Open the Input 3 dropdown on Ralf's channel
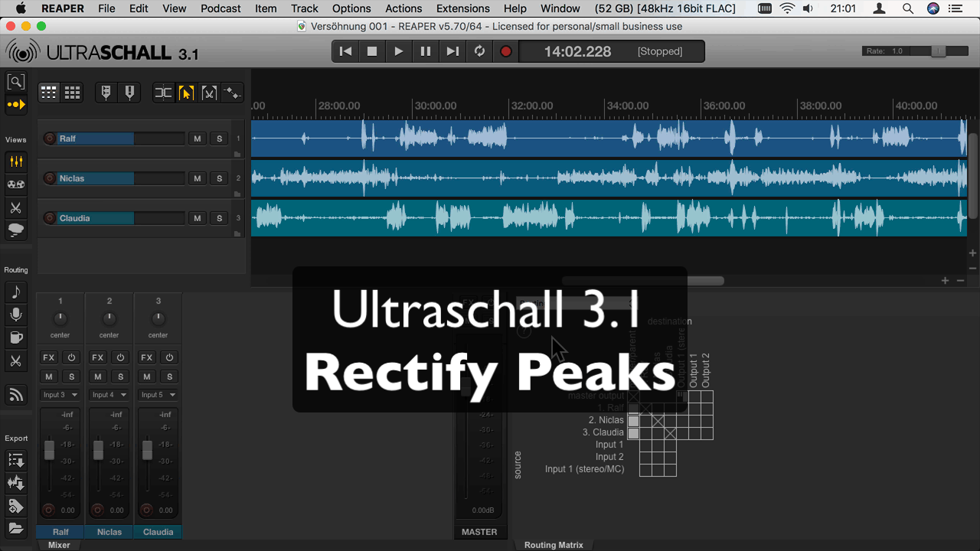 coord(60,395)
